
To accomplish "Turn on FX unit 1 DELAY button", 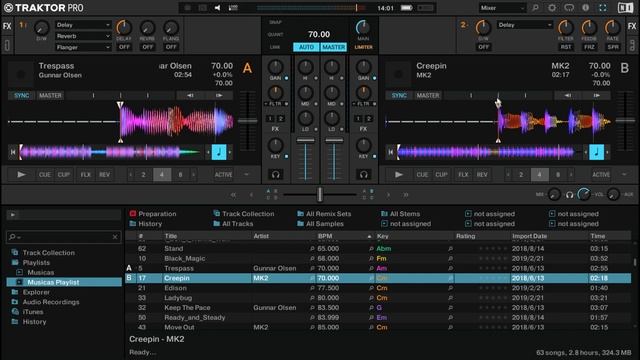I will (x=124, y=47).
